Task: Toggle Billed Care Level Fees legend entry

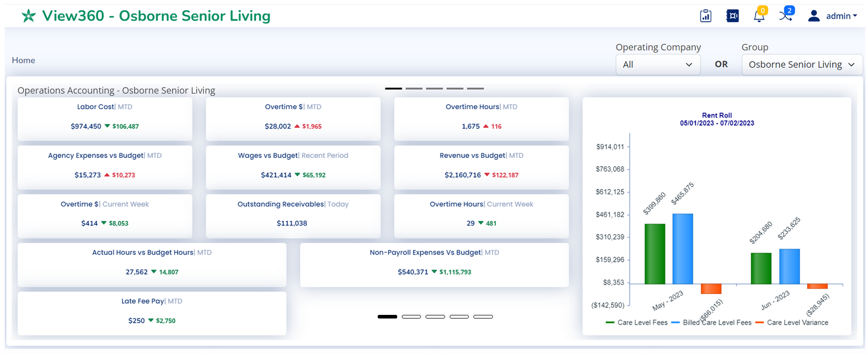Action: click(x=712, y=323)
